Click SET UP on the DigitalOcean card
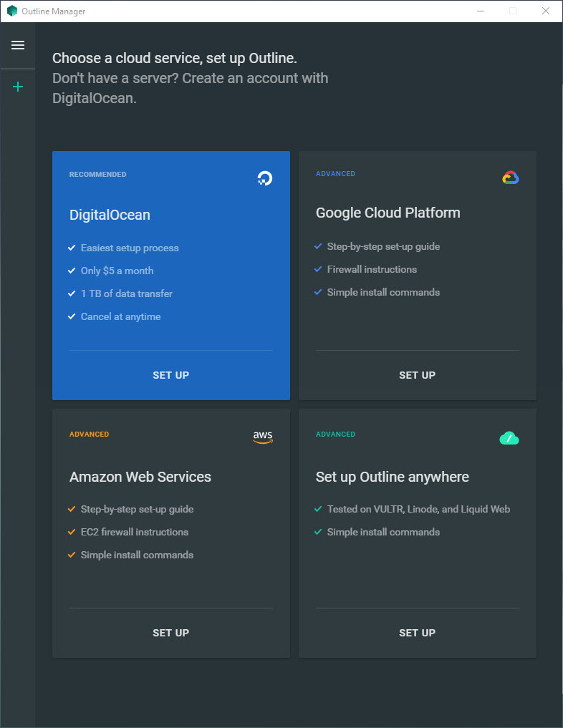The height and width of the screenshot is (728, 563). coord(171,375)
